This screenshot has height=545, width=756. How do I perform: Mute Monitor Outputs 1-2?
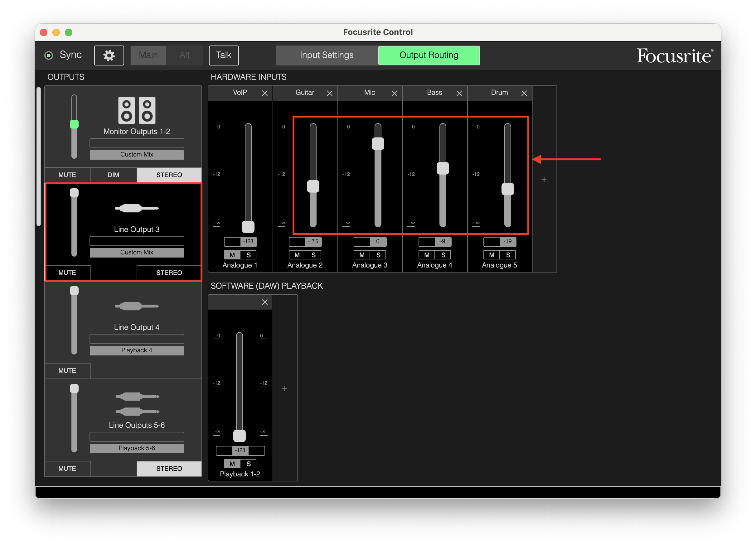pyautogui.click(x=67, y=175)
